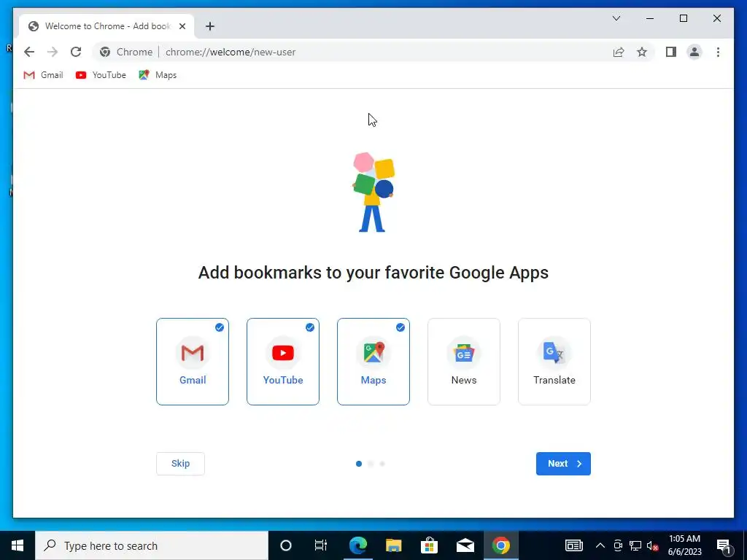Click the taskbar search box
Screen dimensions: 747x560
click(152, 545)
